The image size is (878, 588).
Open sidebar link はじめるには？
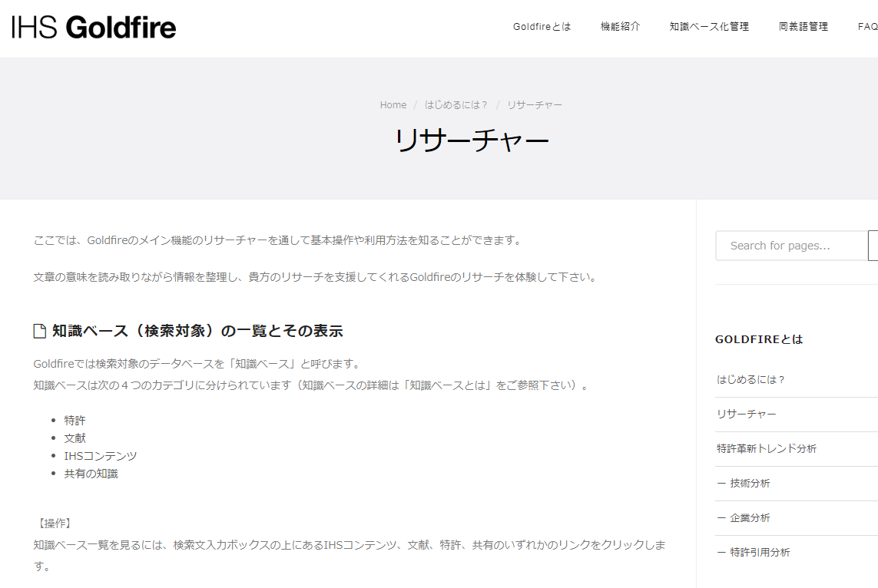pyautogui.click(x=751, y=380)
